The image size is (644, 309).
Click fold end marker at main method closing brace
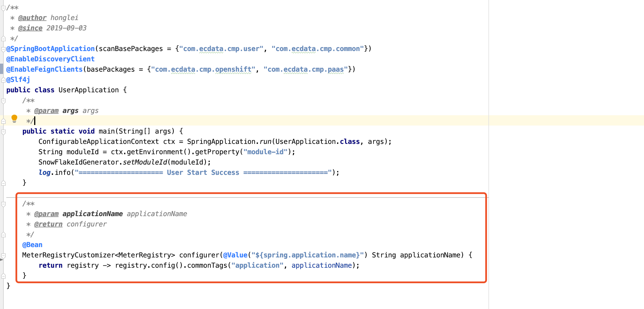(x=3, y=183)
